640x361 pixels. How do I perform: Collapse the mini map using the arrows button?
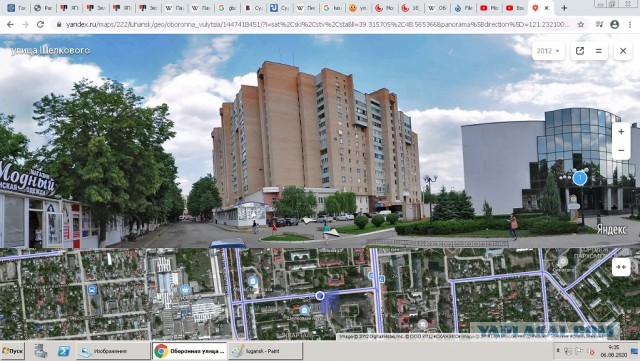(x=621, y=267)
